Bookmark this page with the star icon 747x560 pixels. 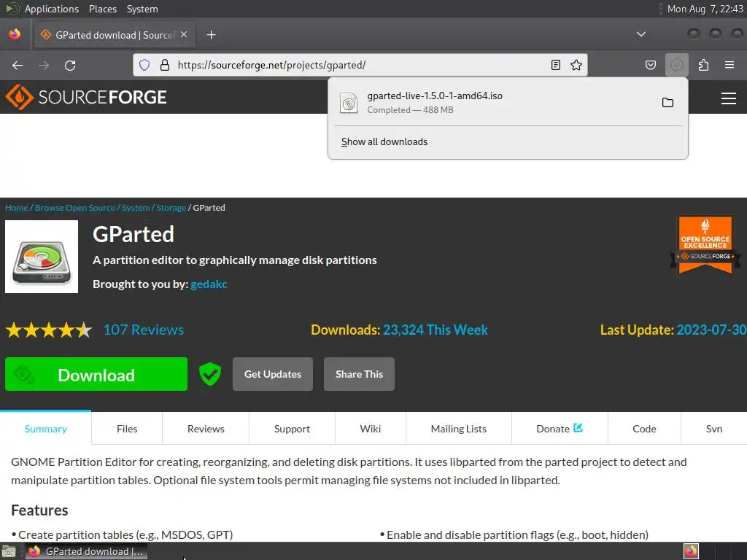coord(576,65)
